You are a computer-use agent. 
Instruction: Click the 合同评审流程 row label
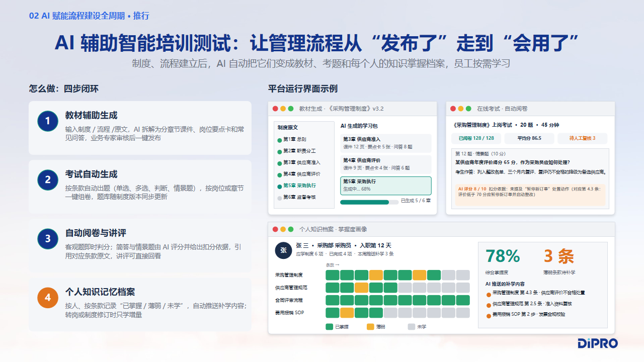tap(289, 300)
